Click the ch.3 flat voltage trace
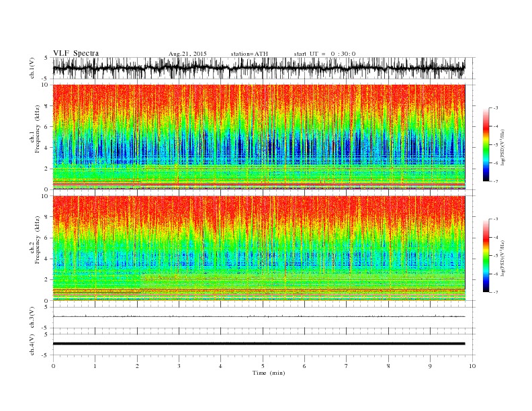 [x=259, y=316]
